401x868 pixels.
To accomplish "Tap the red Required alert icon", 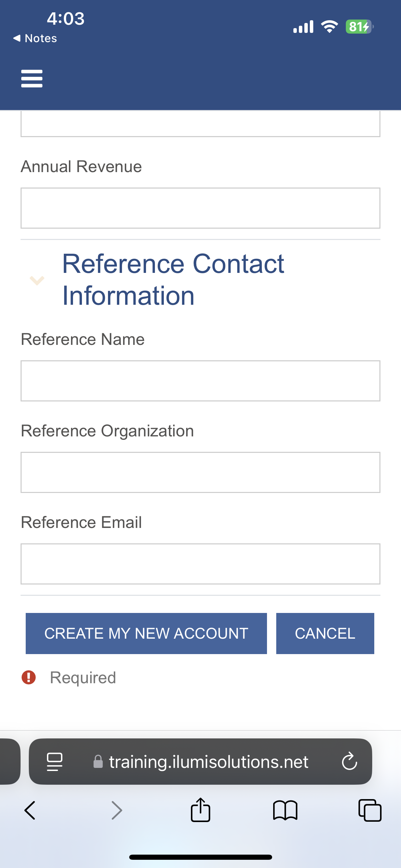I will pos(29,677).
